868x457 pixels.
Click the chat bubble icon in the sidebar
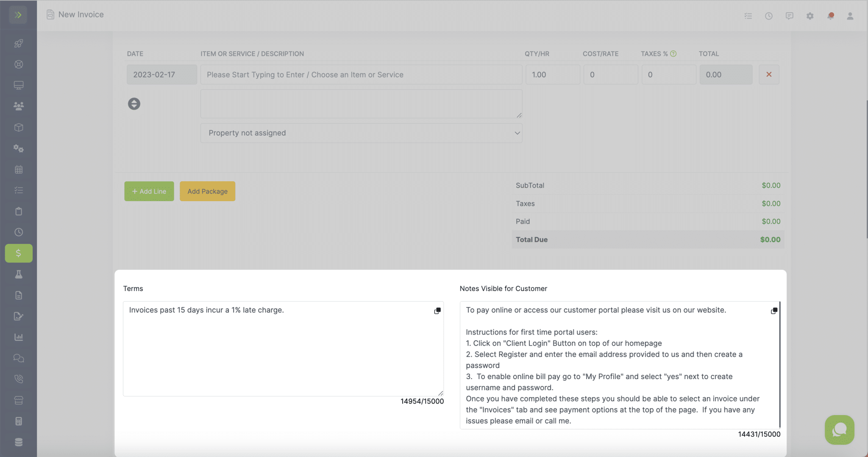point(18,358)
